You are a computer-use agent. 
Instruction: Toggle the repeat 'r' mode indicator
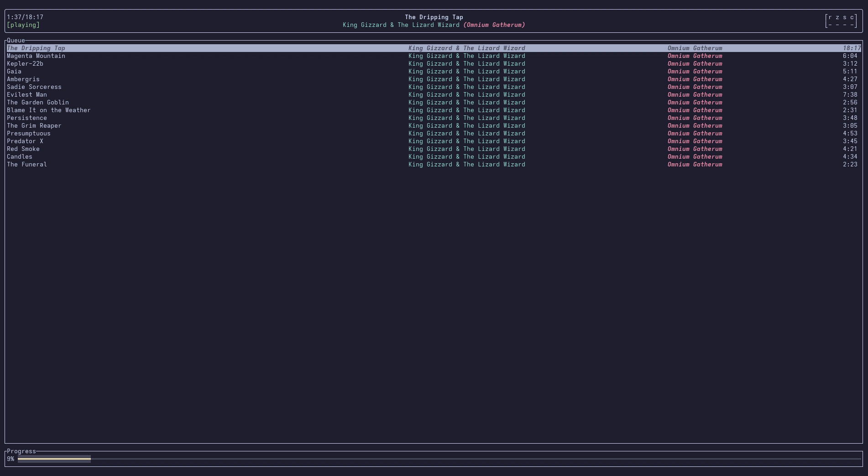click(830, 17)
